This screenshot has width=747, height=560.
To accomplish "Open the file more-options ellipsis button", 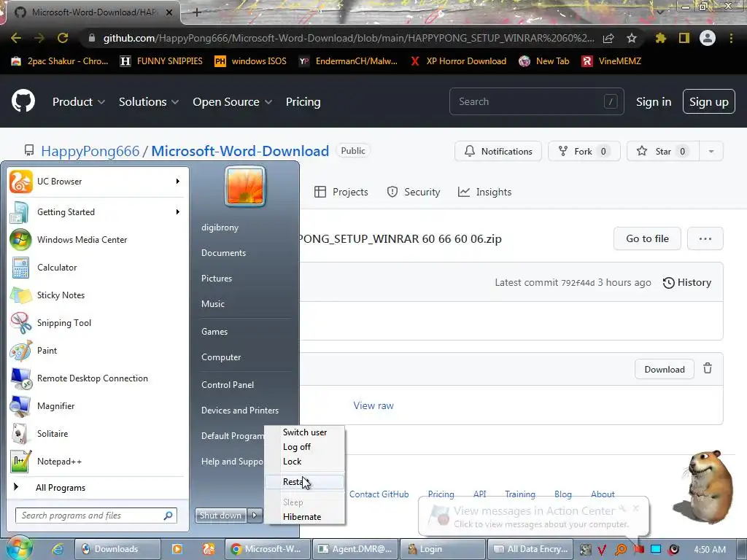I will coord(705,238).
